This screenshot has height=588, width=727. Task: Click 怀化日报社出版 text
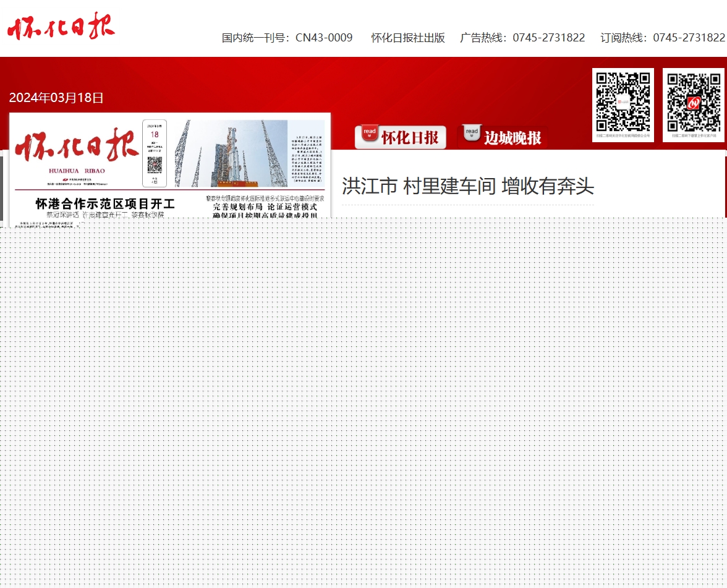408,38
